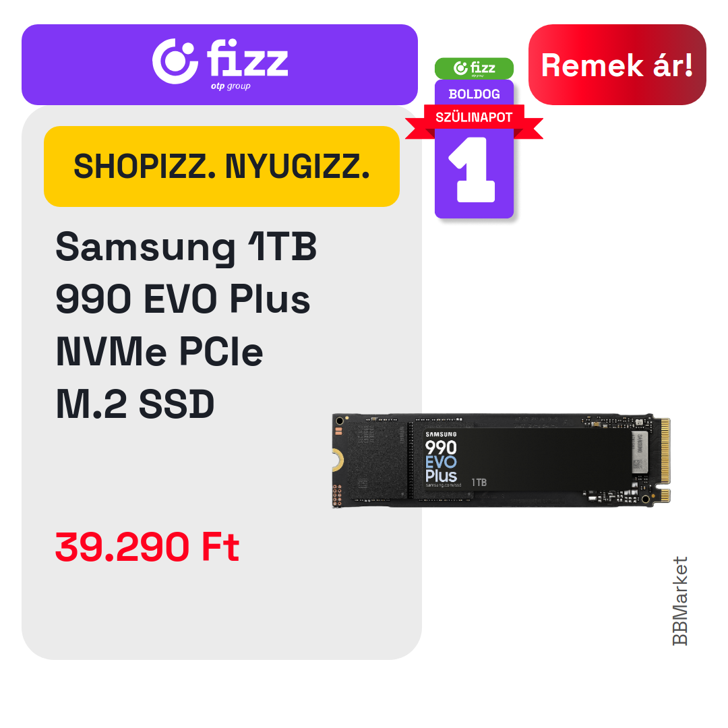
Task: Click the red SZÜLINAPOT ribbon
Action: (474, 120)
